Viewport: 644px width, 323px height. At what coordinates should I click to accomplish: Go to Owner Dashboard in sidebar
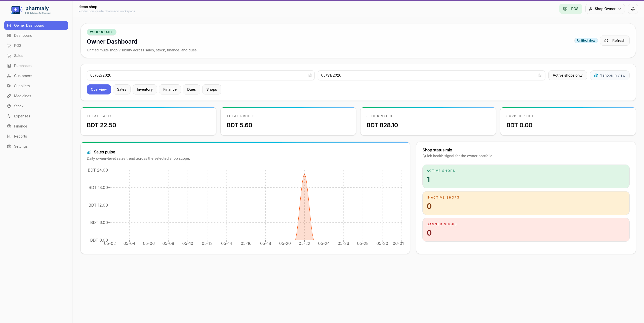[36, 25]
